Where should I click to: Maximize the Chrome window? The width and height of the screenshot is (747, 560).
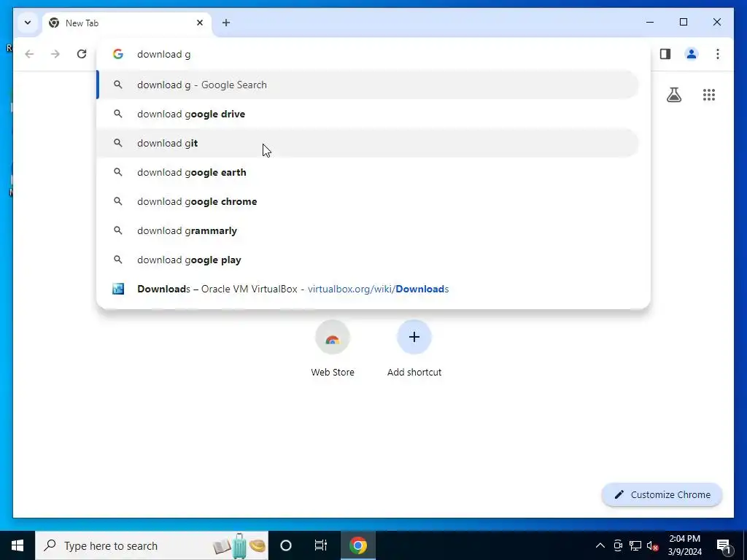coord(683,22)
